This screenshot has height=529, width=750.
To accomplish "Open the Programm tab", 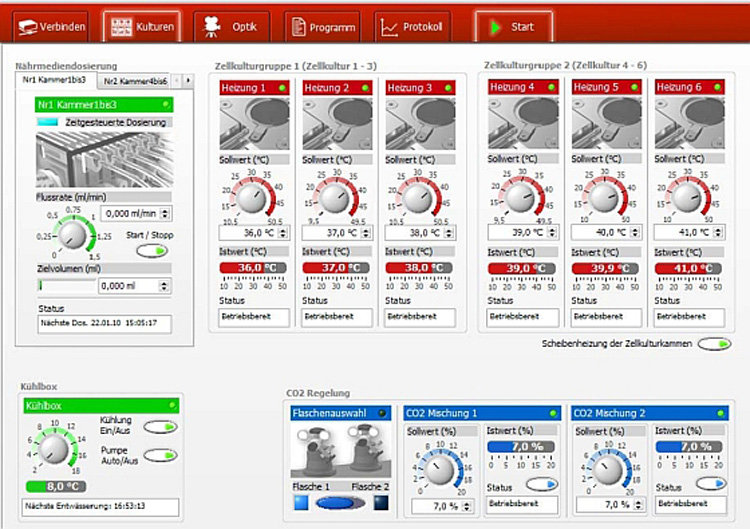I will click(322, 27).
